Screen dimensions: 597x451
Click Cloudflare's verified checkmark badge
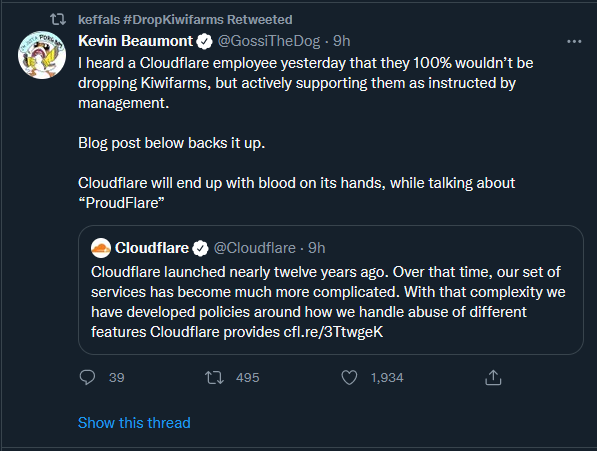(x=200, y=248)
